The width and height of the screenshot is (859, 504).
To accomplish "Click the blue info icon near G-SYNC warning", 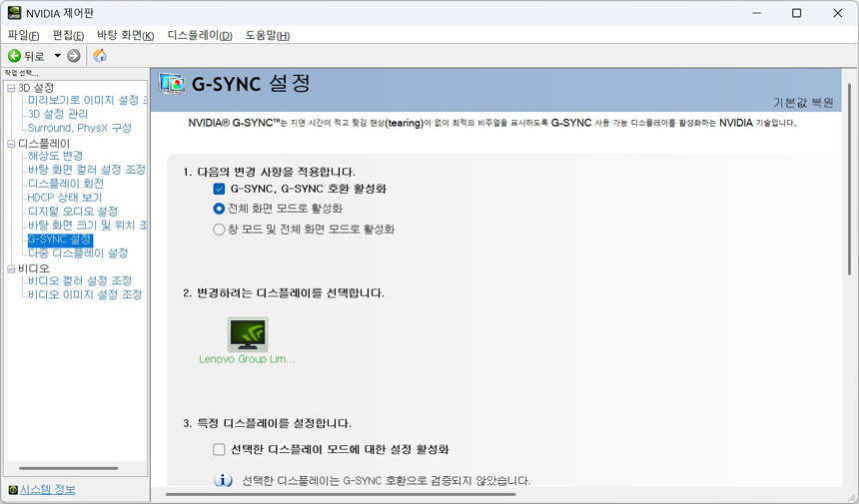I will (x=224, y=480).
